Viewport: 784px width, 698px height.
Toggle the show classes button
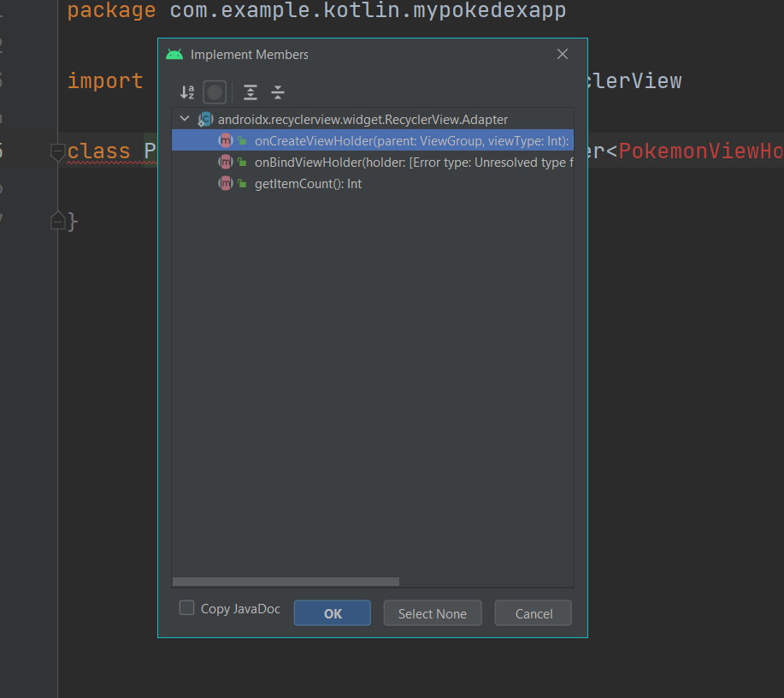[x=215, y=92]
